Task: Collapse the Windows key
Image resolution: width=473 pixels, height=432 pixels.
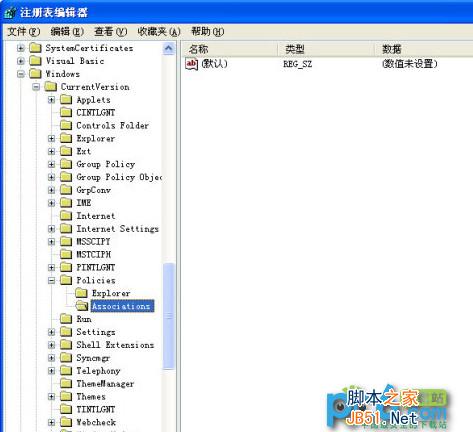Action: (21, 74)
